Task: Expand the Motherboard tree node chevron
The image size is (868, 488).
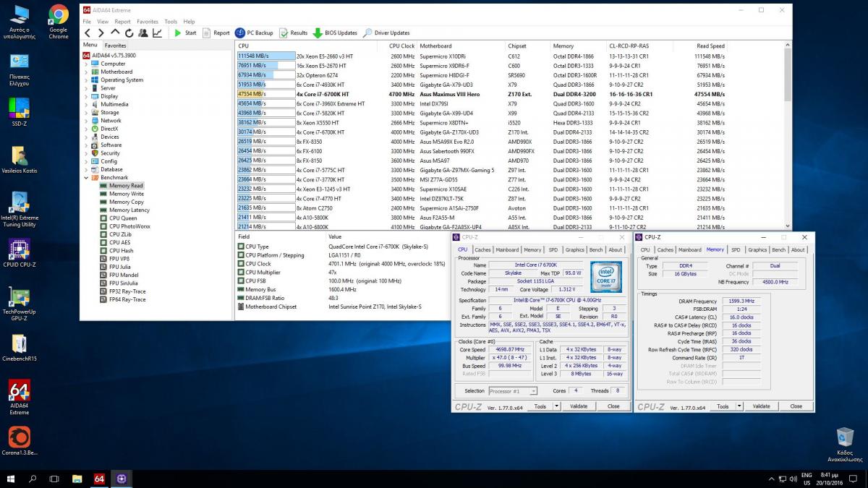Action: 86,72
